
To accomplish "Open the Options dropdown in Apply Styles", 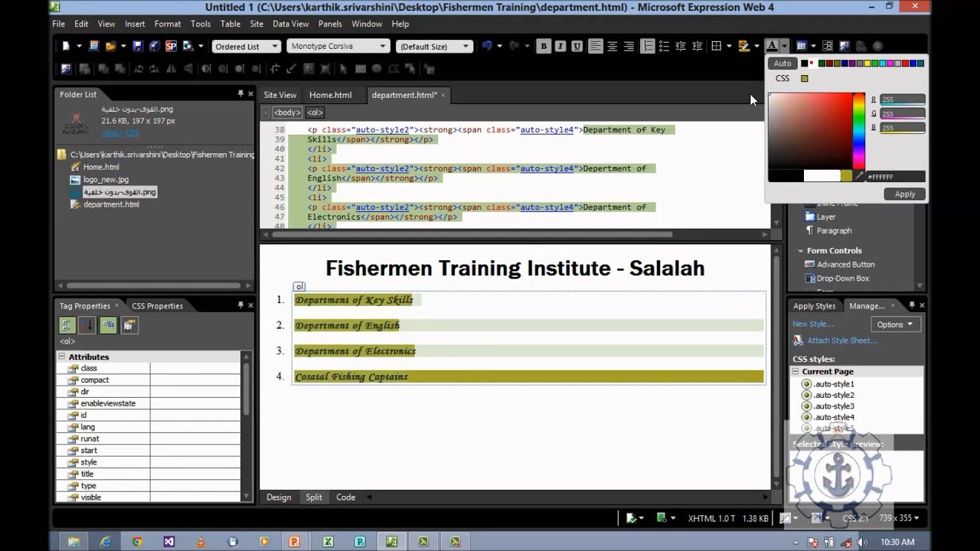I will pos(895,324).
